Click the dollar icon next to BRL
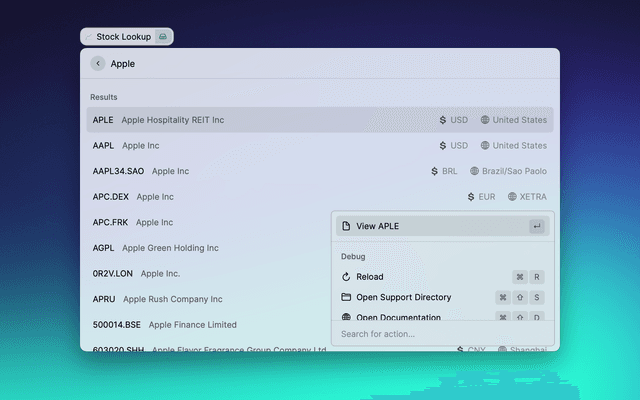This screenshot has height=400, width=640. coord(435,171)
